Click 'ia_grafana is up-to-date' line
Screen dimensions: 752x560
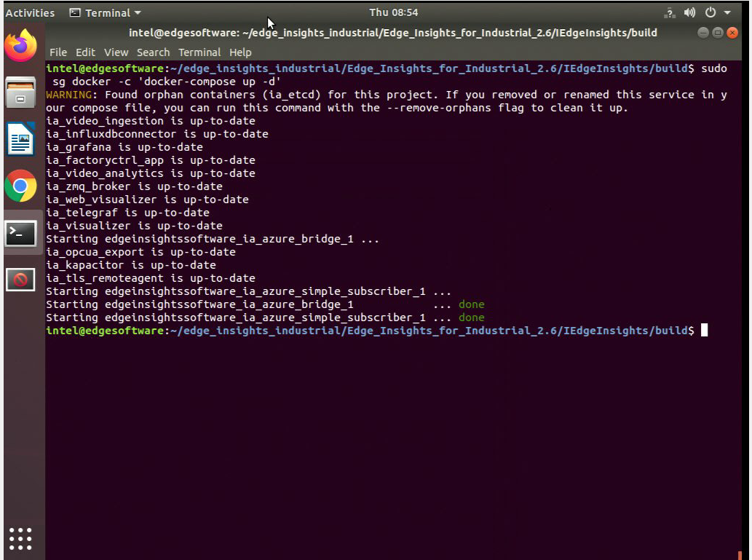[x=124, y=147]
